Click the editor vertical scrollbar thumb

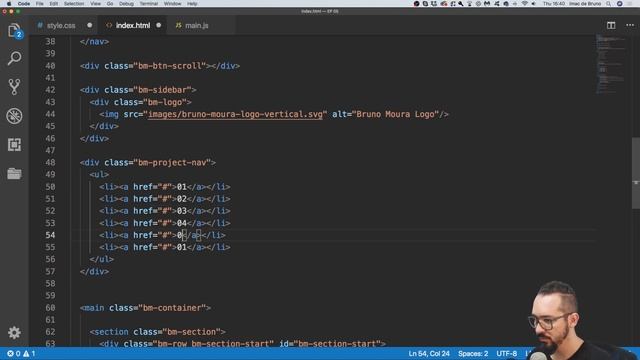coord(636,173)
